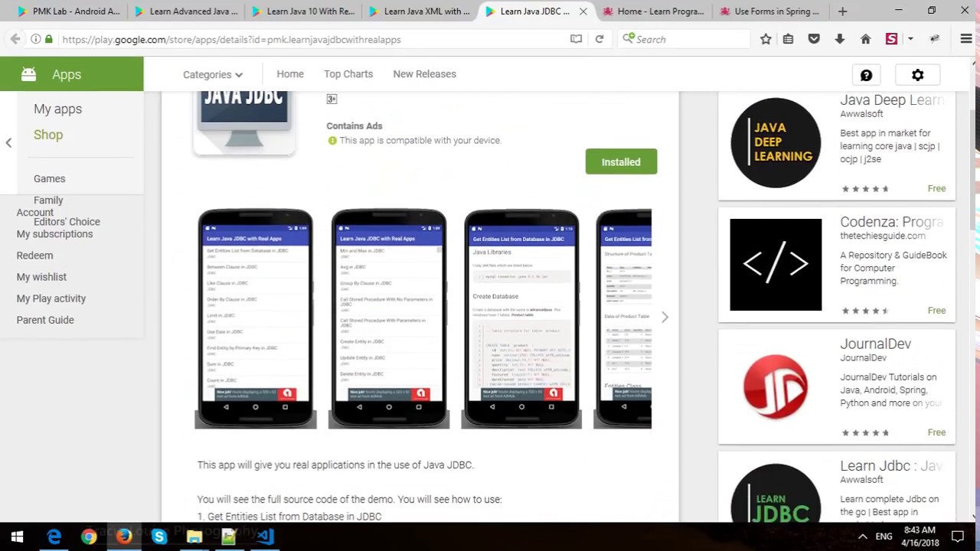Open site information icon in address bar
The height and width of the screenshot is (551, 980).
point(35,39)
